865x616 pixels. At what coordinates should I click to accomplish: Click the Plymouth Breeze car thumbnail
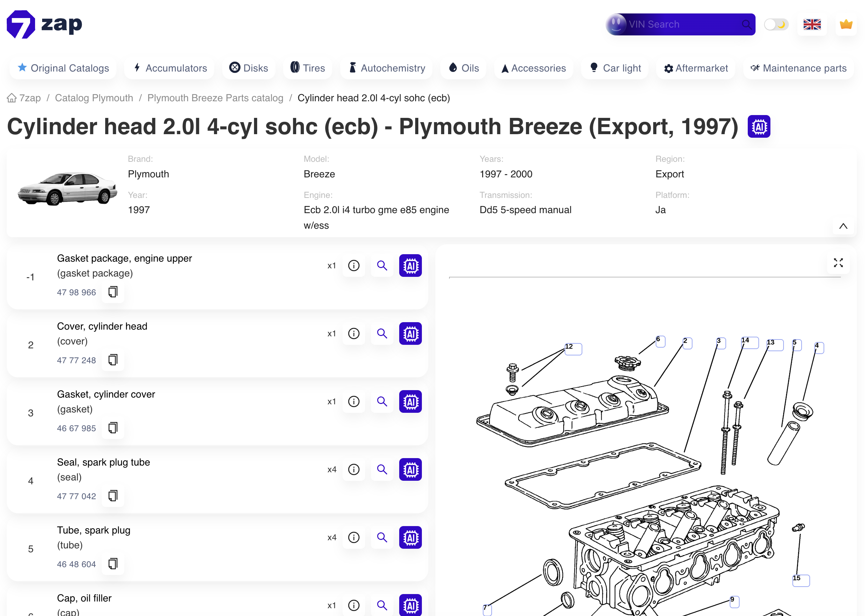[67, 188]
